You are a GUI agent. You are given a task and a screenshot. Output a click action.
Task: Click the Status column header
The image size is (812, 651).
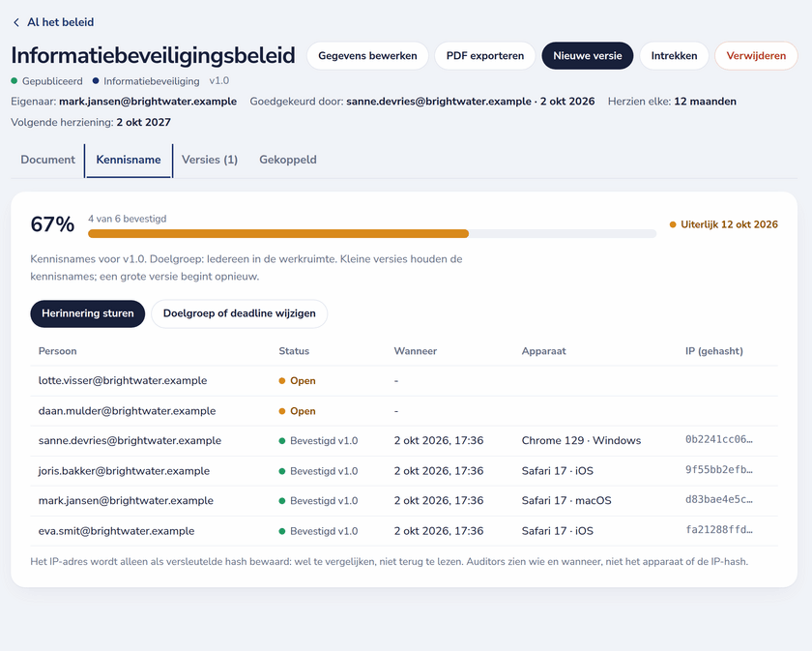pyautogui.click(x=294, y=351)
